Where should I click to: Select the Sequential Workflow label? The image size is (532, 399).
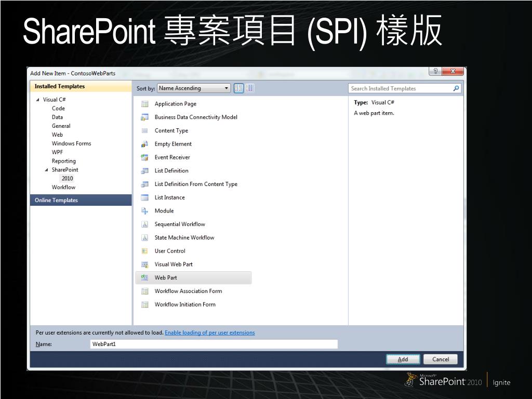[x=180, y=224]
